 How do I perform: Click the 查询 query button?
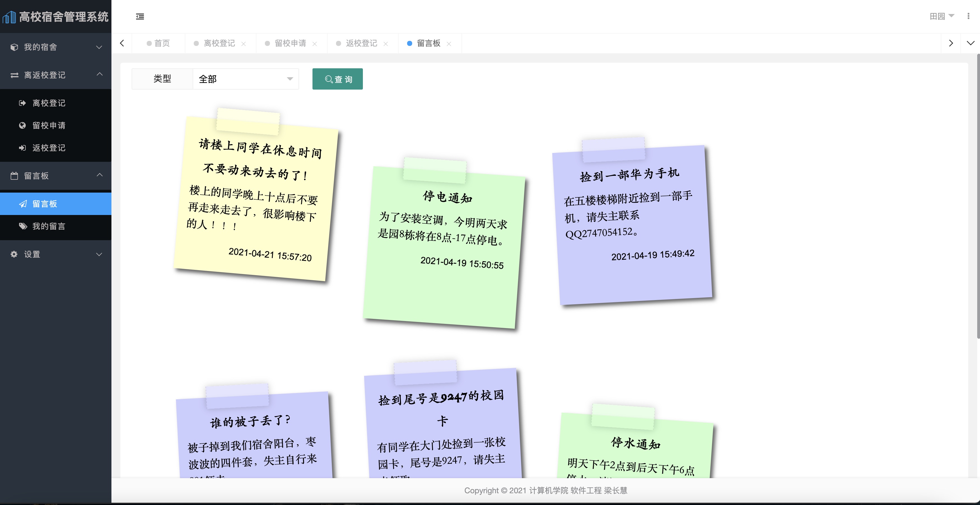pyautogui.click(x=337, y=79)
